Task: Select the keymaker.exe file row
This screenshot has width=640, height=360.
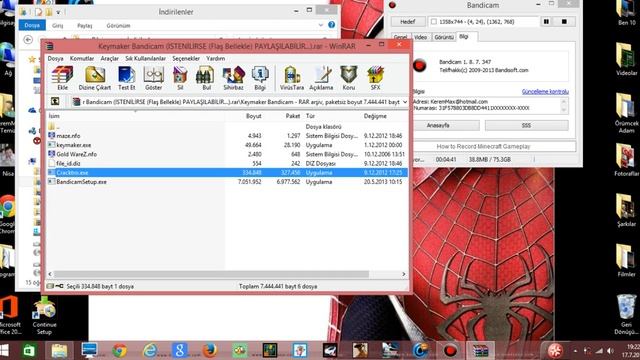Action: point(227,145)
